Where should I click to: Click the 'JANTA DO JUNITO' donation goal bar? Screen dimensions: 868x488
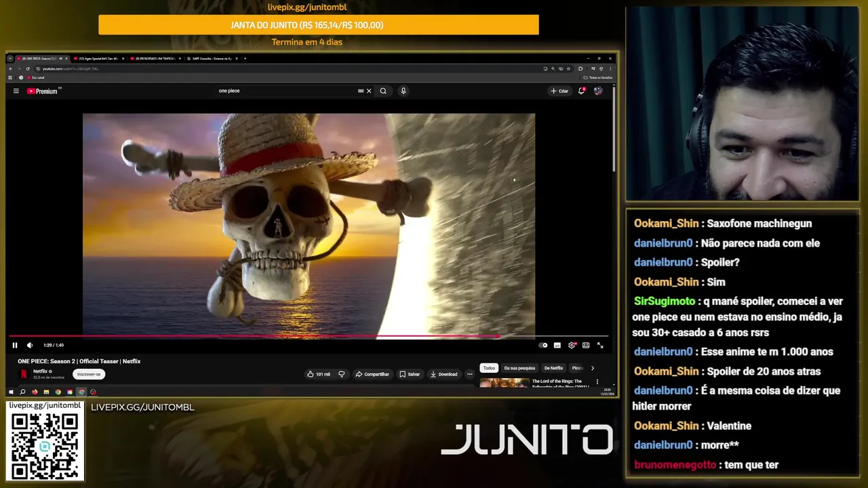click(x=319, y=25)
